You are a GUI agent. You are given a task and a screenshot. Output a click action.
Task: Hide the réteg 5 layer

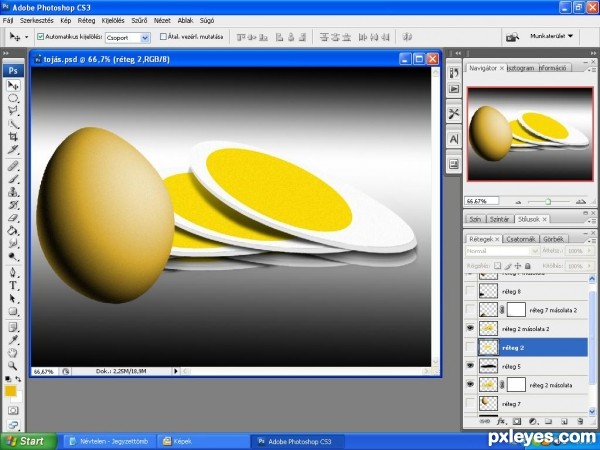coord(470,366)
